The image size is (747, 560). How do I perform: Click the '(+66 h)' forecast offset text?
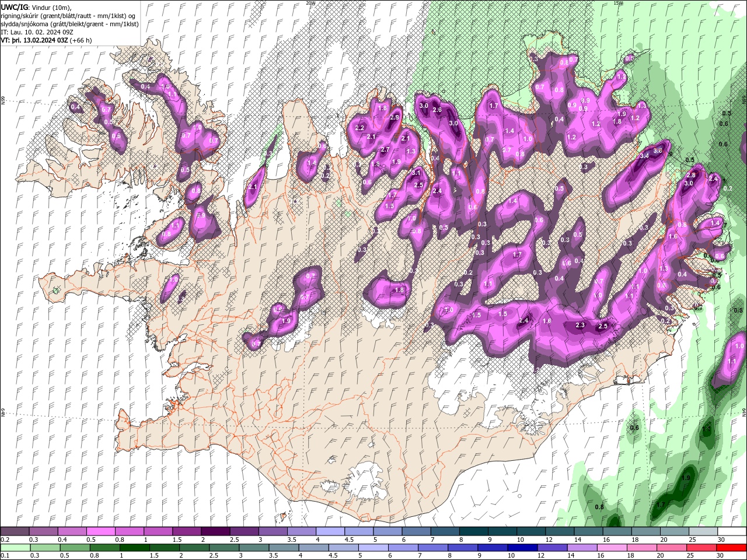81,40
